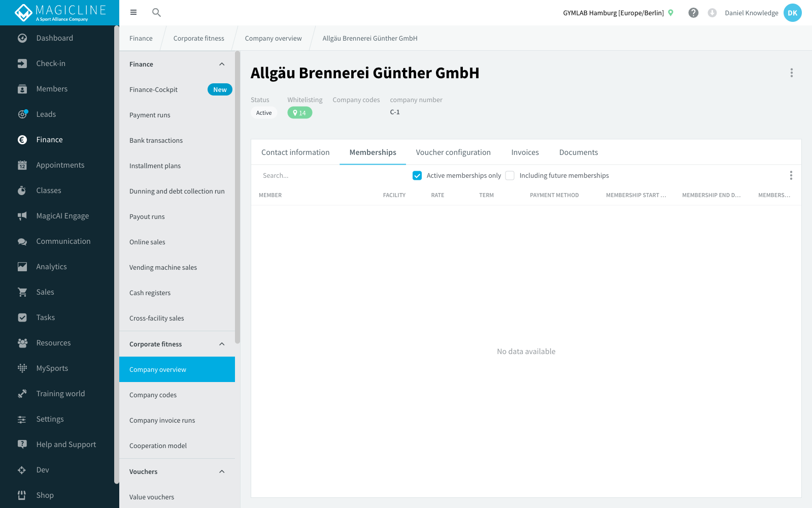Open Cash registers item
This screenshot has width=812, height=508.
(x=177, y=293)
